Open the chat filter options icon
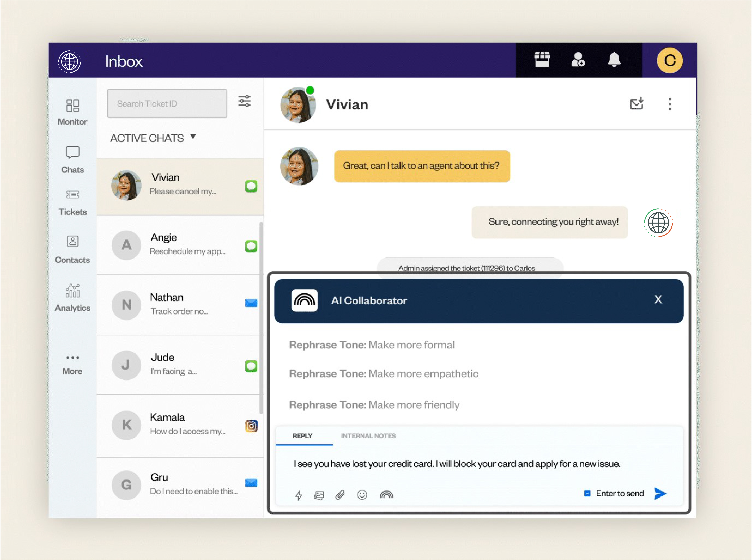This screenshot has height=560, width=752. 244,101
